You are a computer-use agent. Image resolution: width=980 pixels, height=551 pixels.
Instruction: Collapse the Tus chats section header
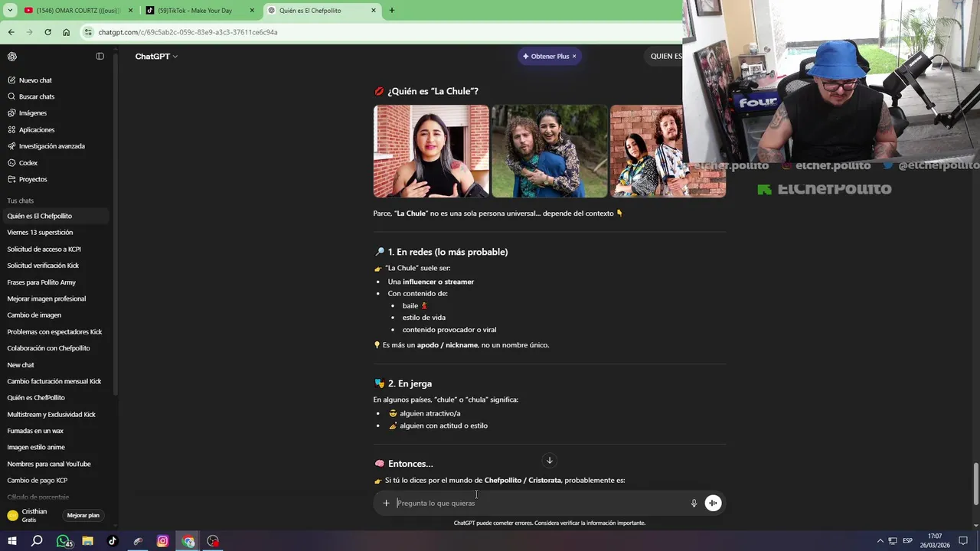pos(21,201)
